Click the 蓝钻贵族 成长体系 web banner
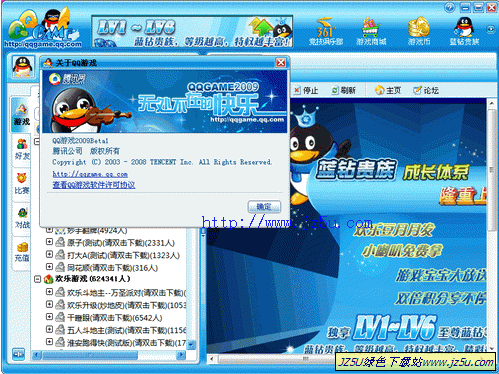Image resolution: width=499 pixels, height=374 pixels. pos(393,171)
